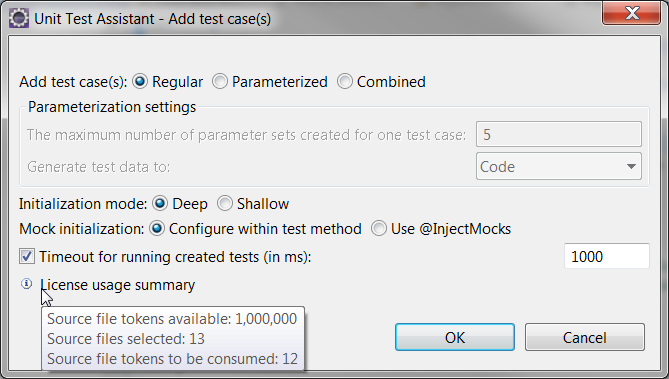
Task: Click the License usage summary info icon
Action: coord(26,283)
